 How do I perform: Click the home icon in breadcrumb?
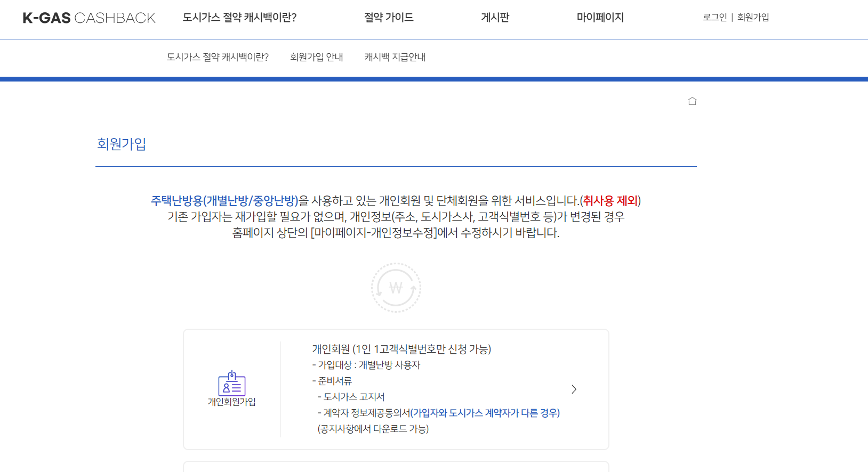point(692,101)
